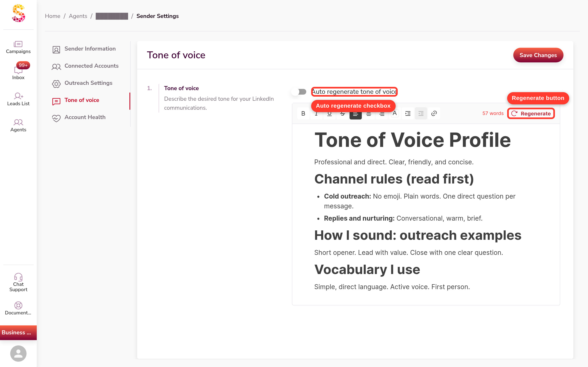Enable the Auto regenerate tone of voice toggle

(x=299, y=92)
